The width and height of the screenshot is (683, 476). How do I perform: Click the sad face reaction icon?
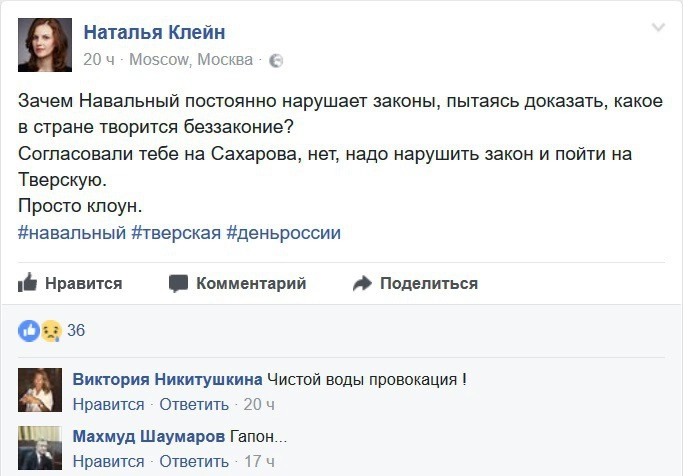[x=50, y=330]
